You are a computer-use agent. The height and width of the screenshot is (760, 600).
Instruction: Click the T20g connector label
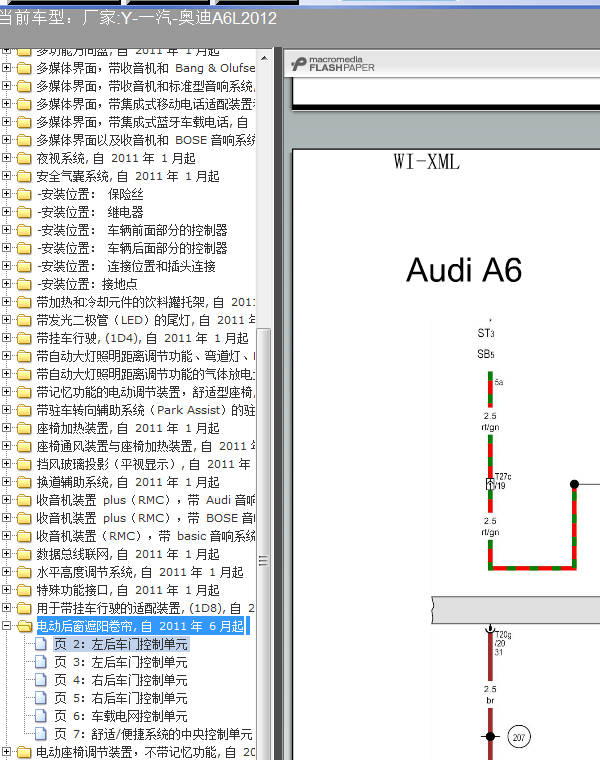point(503,634)
